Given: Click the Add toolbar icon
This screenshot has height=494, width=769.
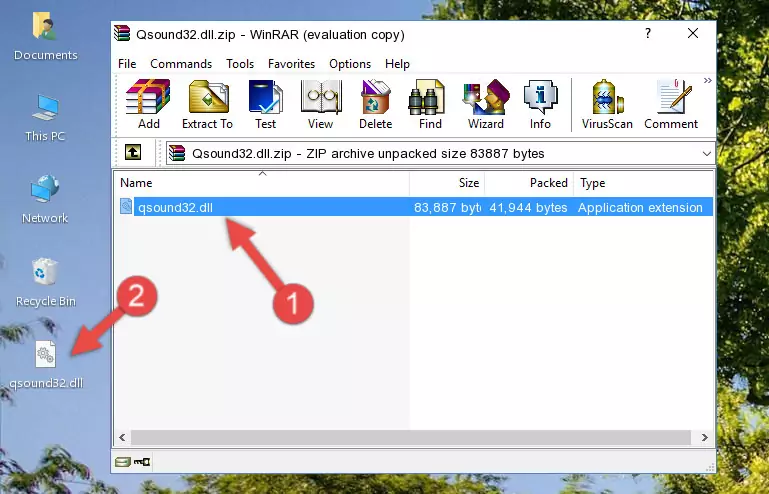Looking at the screenshot, I should [x=148, y=104].
